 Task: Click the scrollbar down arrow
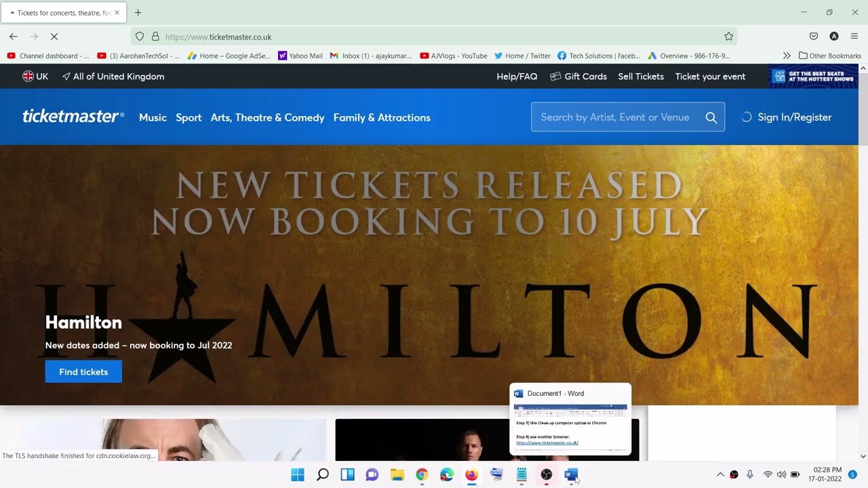(863, 456)
